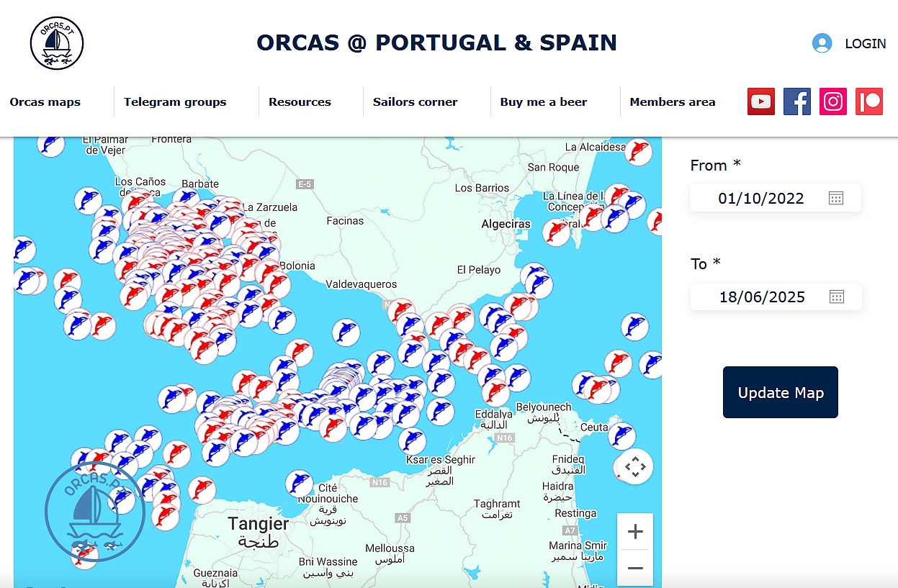Select the red orca marker just above Eddalya
This screenshot has width=898, height=588.
495,392
